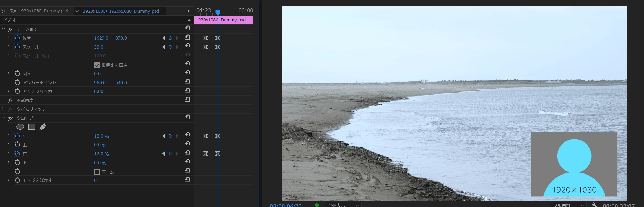Image resolution: width=644 pixels, height=207 pixels.
Task: Go to previous 左 crop keyframe
Action: (164, 136)
